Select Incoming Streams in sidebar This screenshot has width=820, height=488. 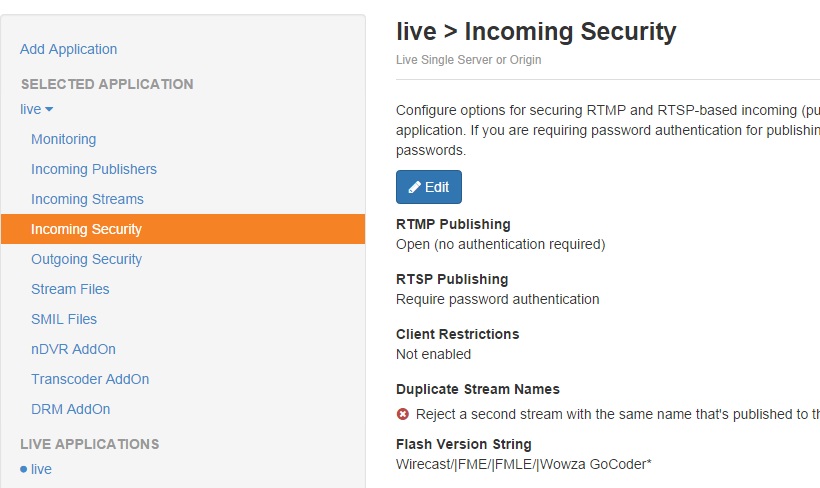pyautogui.click(x=87, y=199)
